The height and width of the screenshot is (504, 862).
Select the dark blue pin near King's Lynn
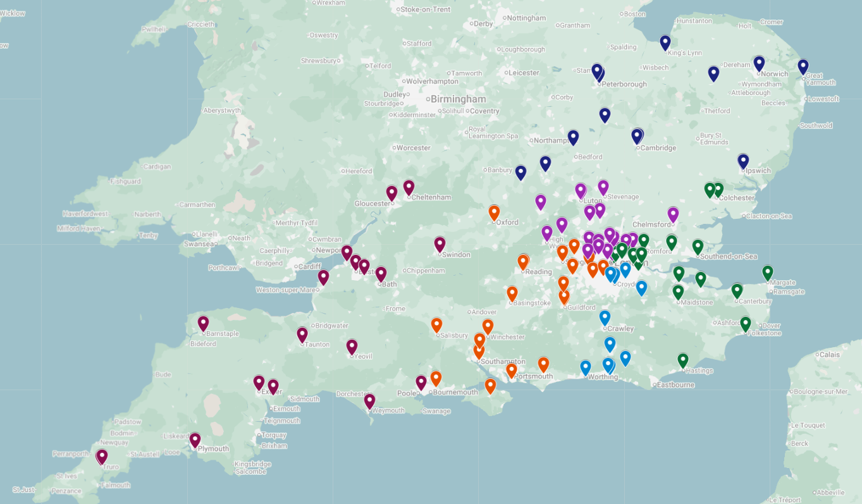coord(664,42)
